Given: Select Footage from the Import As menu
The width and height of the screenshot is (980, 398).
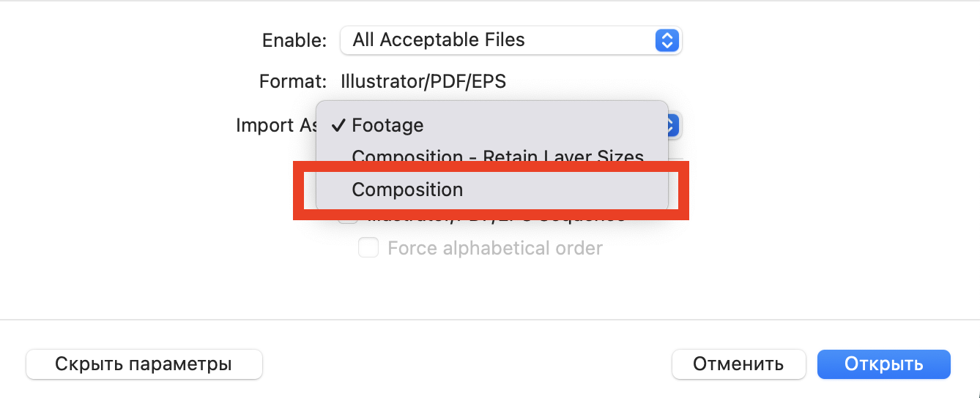Looking at the screenshot, I should coord(387,126).
